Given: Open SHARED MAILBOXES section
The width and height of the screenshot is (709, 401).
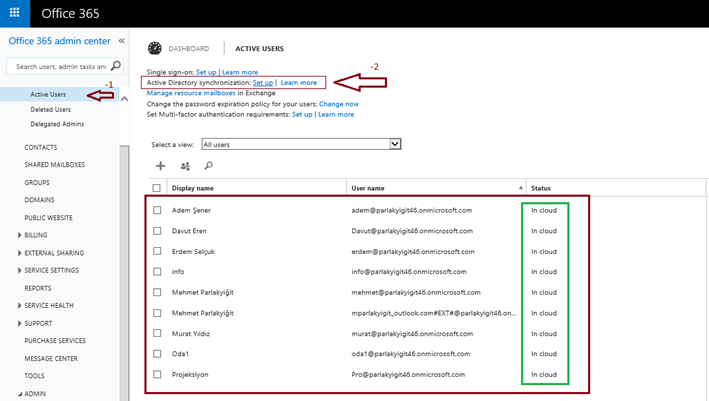Looking at the screenshot, I should 55,165.
